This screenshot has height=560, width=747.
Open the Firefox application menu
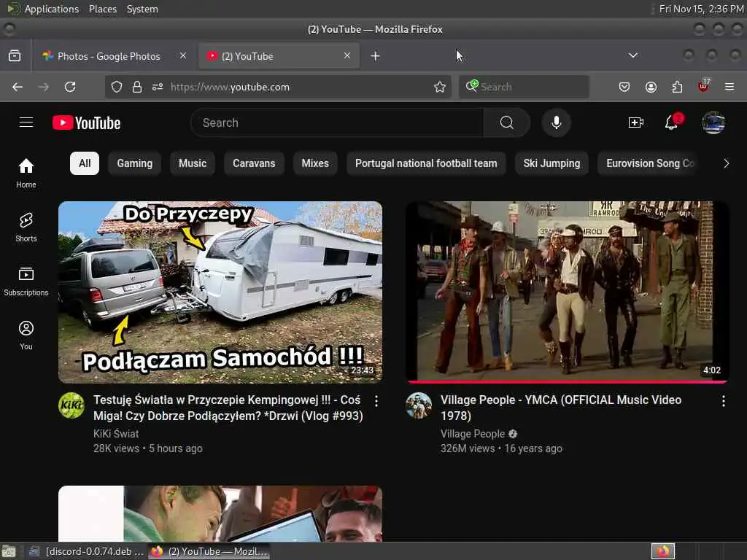[x=729, y=87]
